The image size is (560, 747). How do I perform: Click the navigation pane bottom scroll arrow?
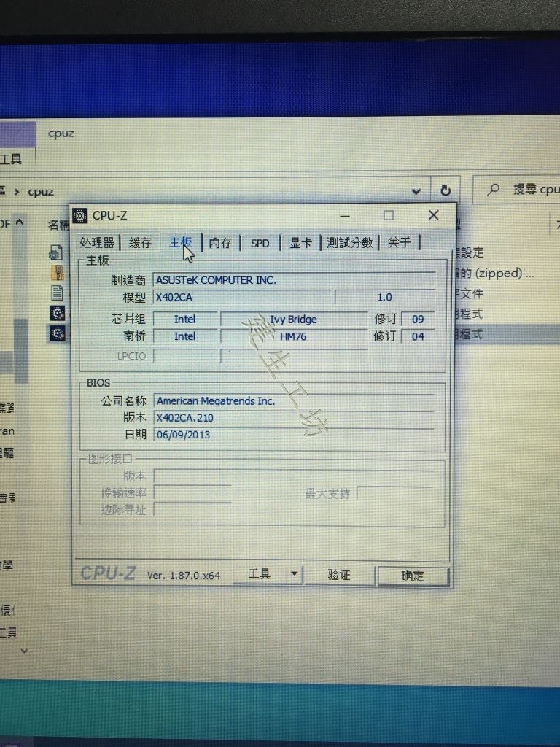24,650
